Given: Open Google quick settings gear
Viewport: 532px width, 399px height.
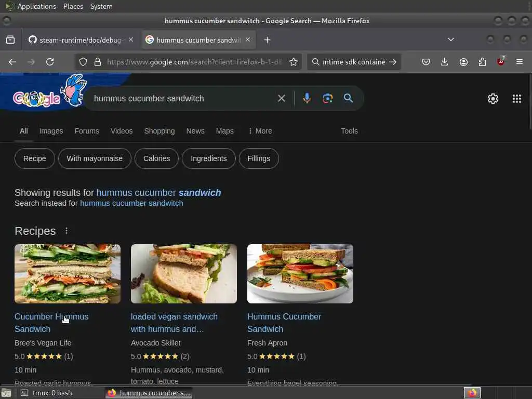Looking at the screenshot, I should click(x=493, y=99).
